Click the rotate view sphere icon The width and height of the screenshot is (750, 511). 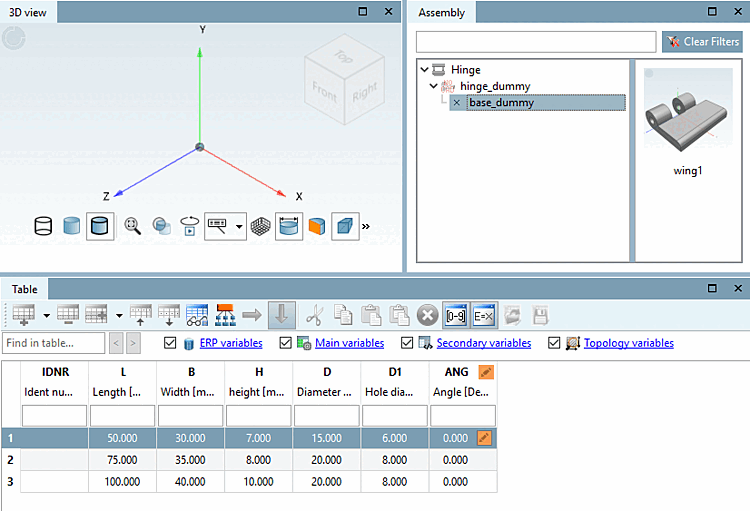pyautogui.click(x=161, y=226)
